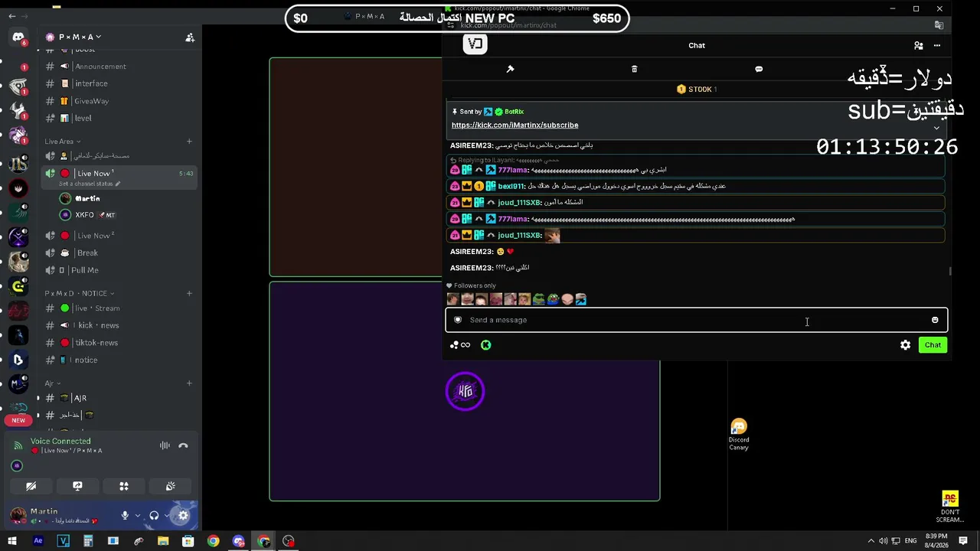The height and width of the screenshot is (551, 980).
Task: Open invite people icon beside server name
Action: click(190, 37)
